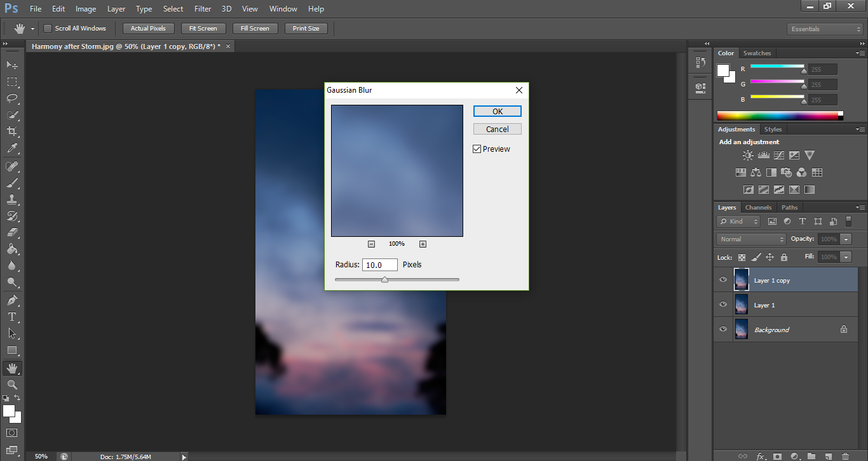Select the Rectangle shape tool
This screenshot has height=461, width=868.
coord(12,351)
